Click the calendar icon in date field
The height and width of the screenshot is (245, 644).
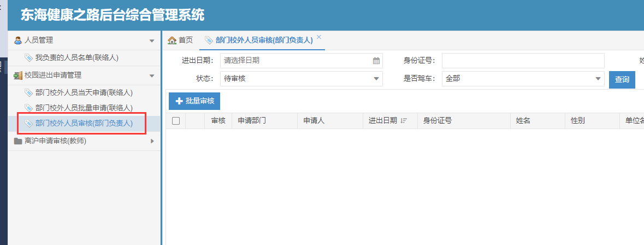click(376, 61)
